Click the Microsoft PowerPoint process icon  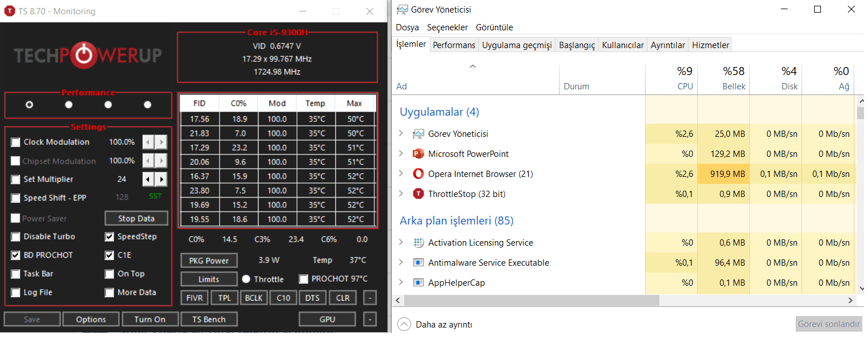point(418,154)
